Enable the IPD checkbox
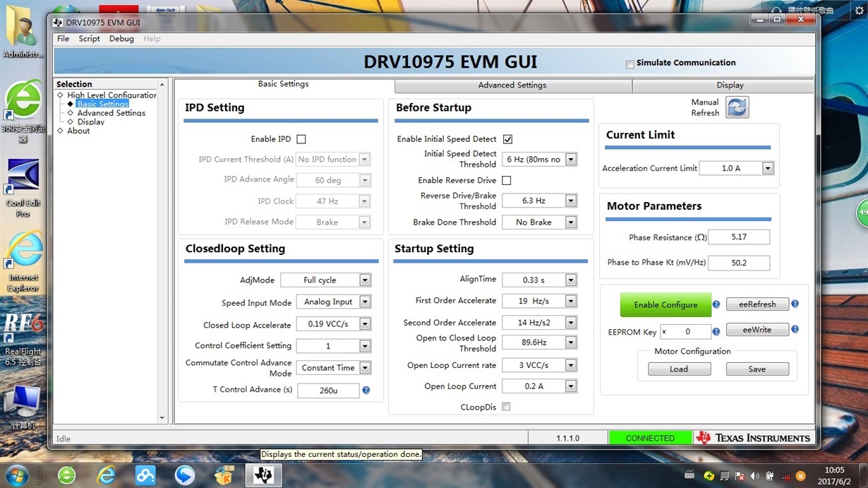868x488 pixels. (x=301, y=139)
